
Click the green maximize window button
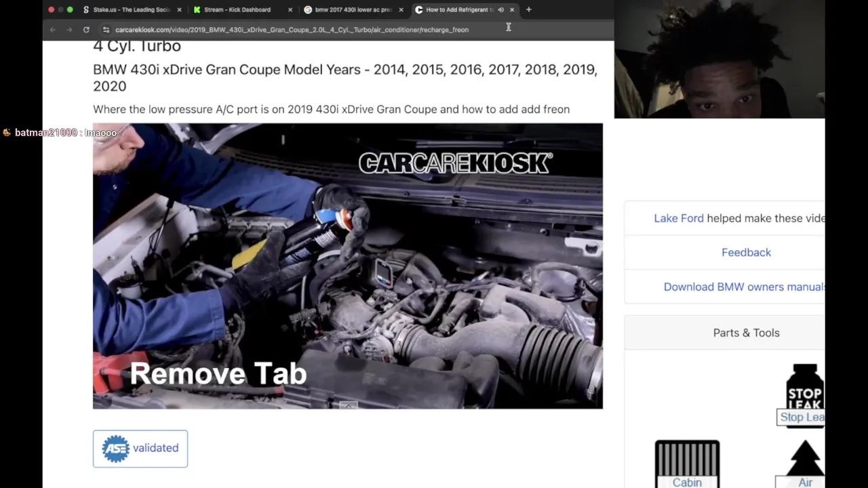tap(70, 9)
